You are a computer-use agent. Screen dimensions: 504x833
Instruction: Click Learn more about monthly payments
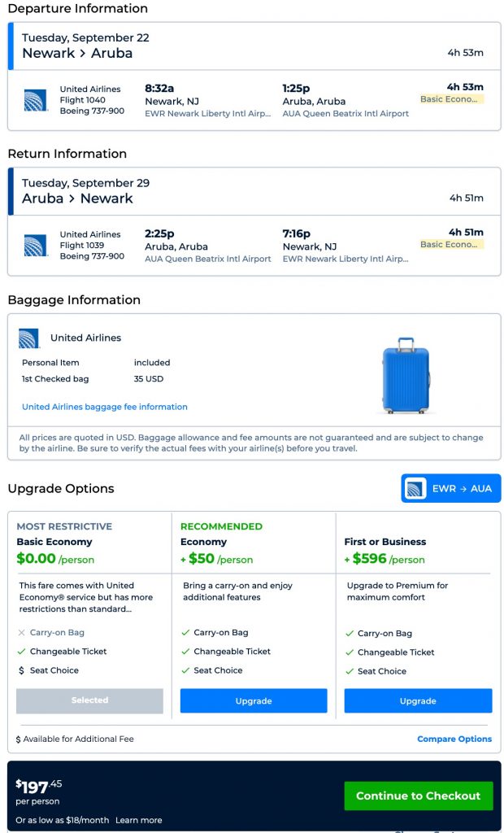click(x=138, y=820)
